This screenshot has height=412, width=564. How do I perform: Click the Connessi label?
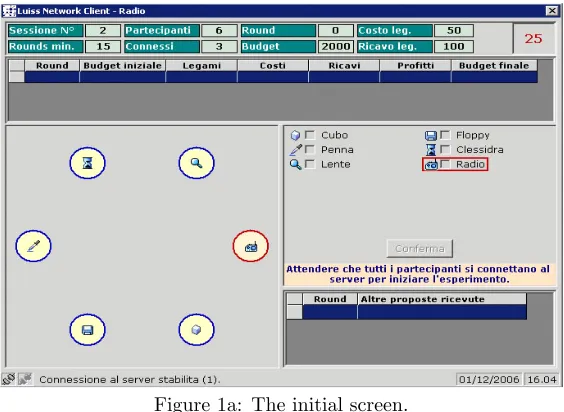(x=162, y=46)
